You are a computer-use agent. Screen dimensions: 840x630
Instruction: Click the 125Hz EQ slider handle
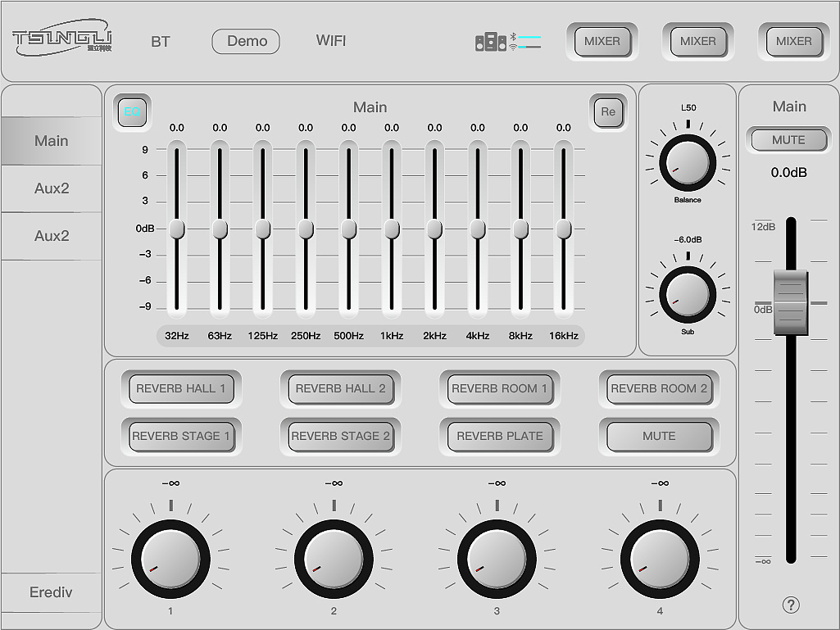262,229
